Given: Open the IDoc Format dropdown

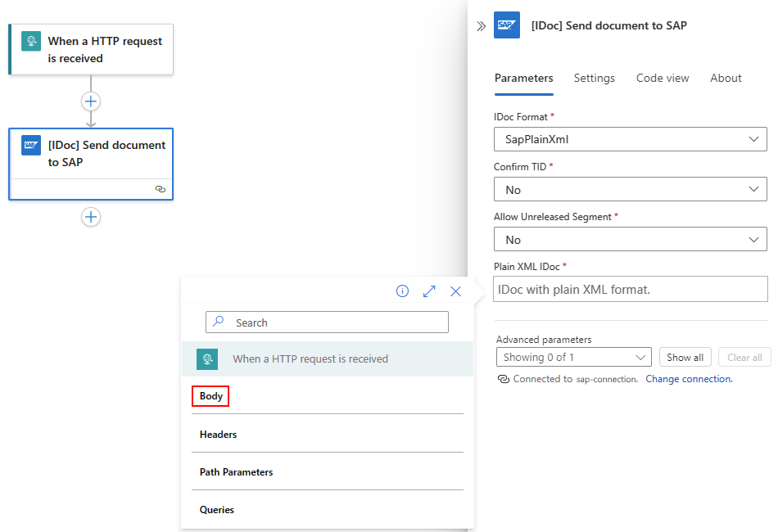Looking at the screenshot, I should tap(630, 139).
